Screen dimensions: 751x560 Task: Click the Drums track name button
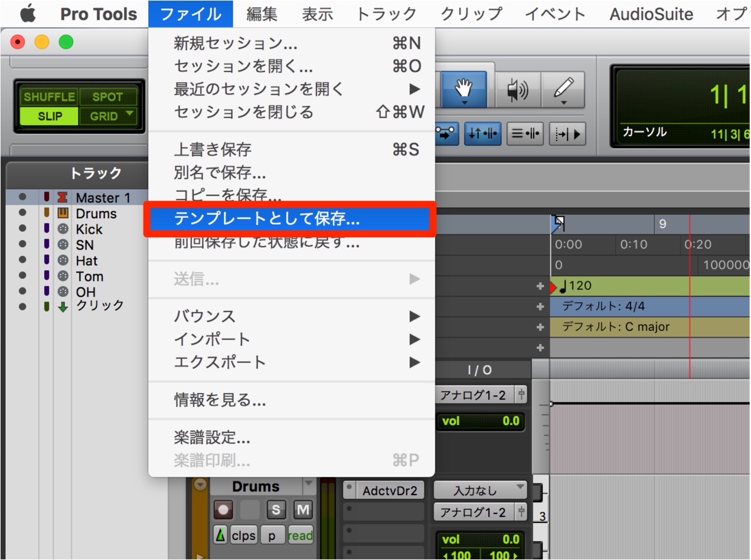pos(256,487)
